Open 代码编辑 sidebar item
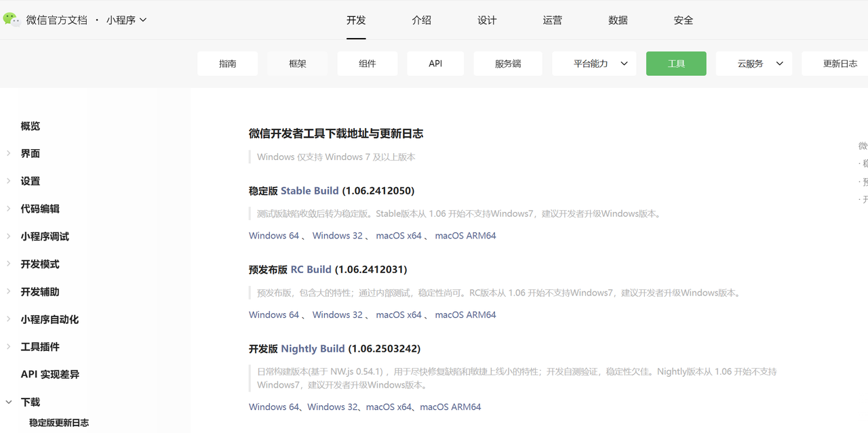Viewport: 868px width, 433px height. (40, 209)
